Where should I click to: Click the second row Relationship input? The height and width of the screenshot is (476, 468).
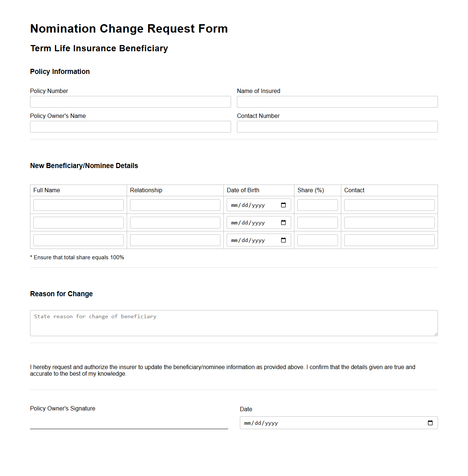click(x=175, y=222)
